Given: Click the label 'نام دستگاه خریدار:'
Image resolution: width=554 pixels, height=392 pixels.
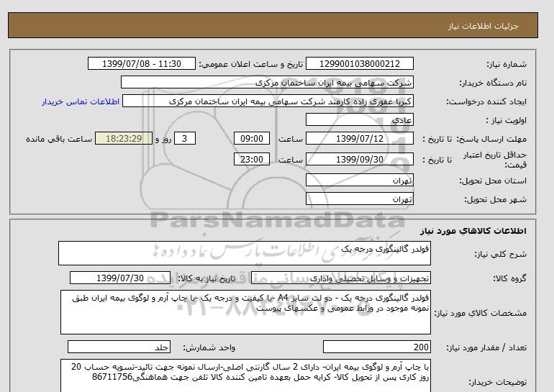Looking at the screenshot, I should coord(493,83).
